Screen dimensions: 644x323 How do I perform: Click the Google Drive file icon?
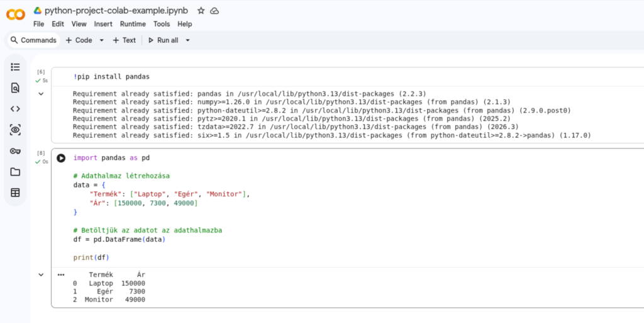(37, 11)
